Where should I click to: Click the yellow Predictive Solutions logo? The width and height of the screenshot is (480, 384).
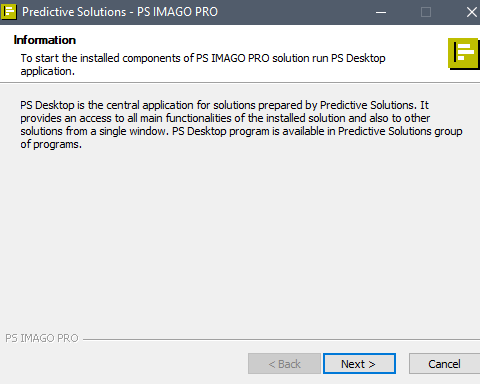(464, 54)
